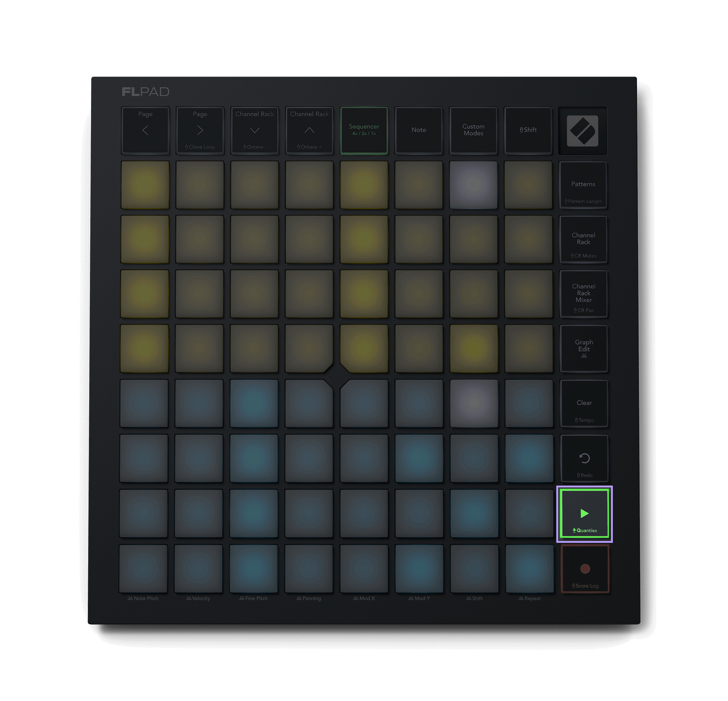Hit Channel Rack up Octave + button
This screenshot has height=701, width=728.
click(309, 130)
